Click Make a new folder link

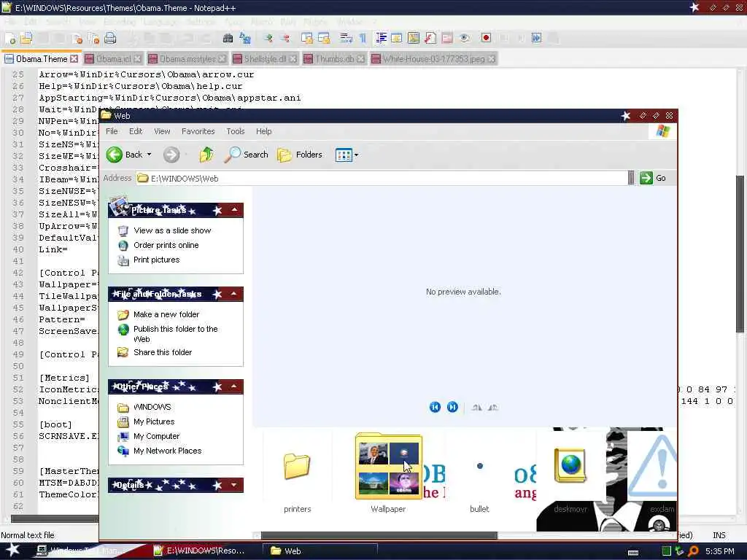pos(166,314)
